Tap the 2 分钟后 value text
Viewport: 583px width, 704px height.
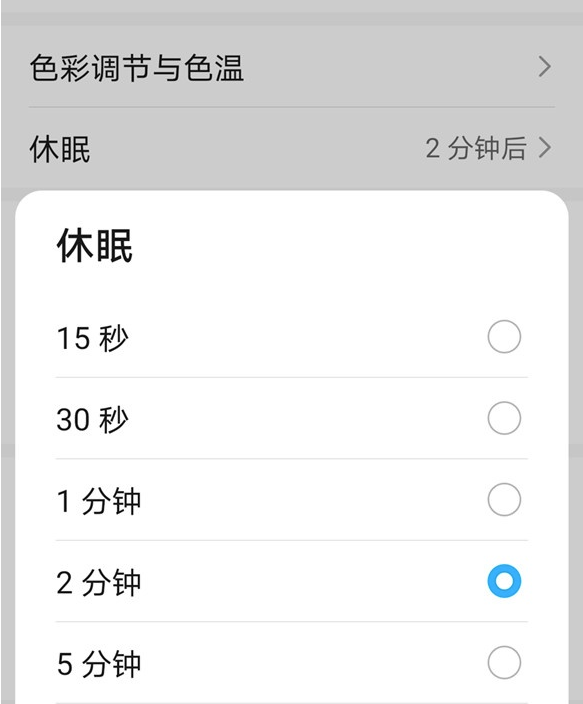pyautogui.click(x=476, y=148)
